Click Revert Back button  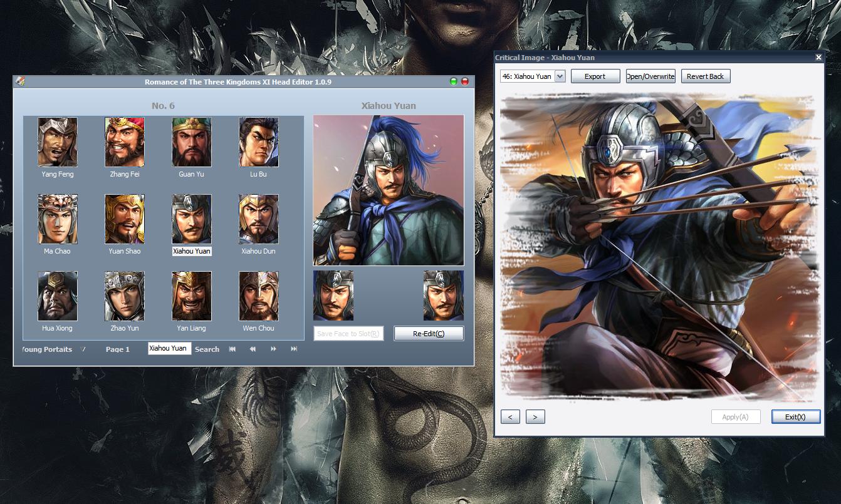tap(706, 76)
